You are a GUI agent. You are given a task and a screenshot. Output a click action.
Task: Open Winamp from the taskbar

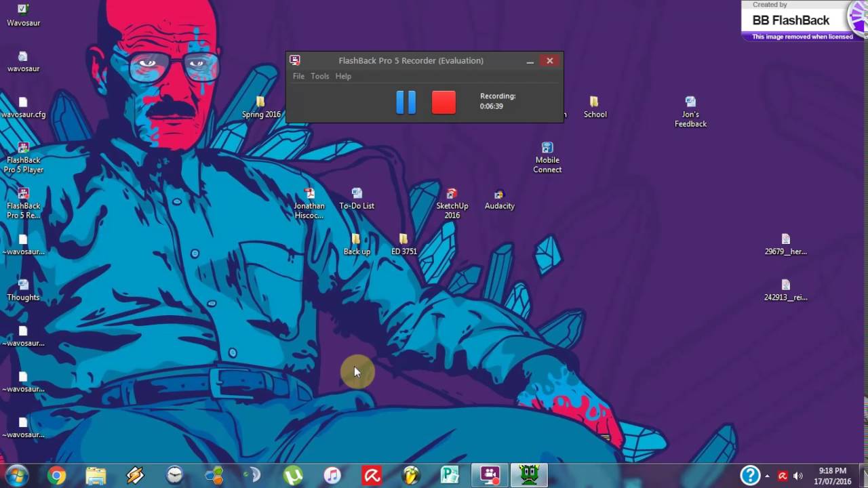click(135, 476)
